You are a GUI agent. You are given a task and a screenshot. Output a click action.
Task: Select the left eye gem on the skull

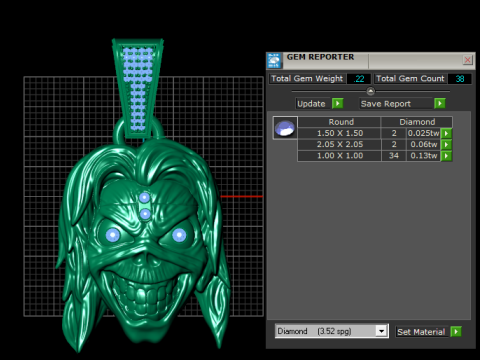113,235
